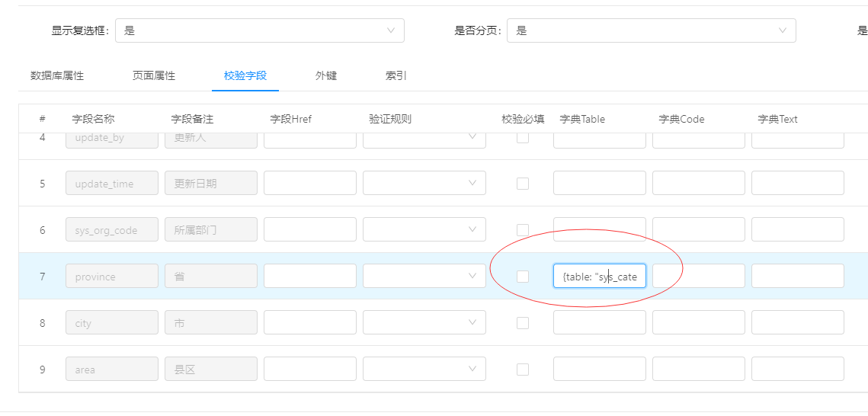Click the 校验必填 column header

tap(523, 119)
